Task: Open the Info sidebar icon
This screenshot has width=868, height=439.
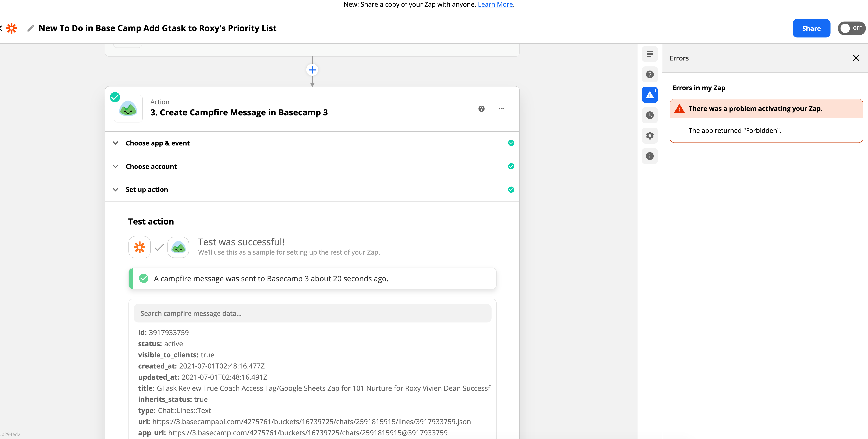Action: tap(650, 156)
